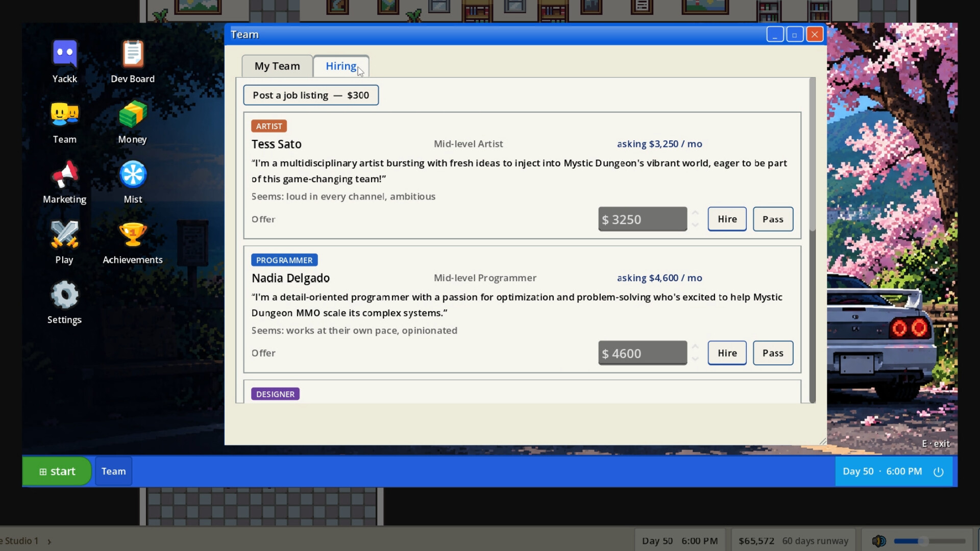Close the Team window

pyautogui.click(x=815, y=35)
